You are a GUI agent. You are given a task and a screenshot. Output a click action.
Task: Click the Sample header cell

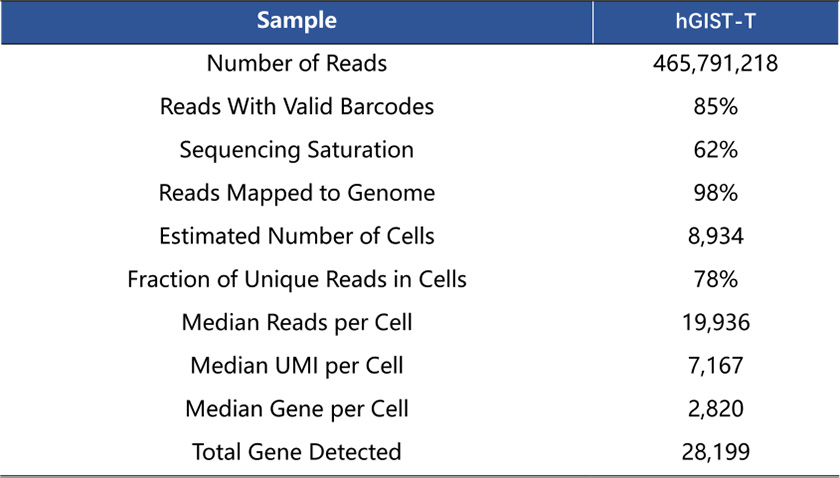click(296, 21)
